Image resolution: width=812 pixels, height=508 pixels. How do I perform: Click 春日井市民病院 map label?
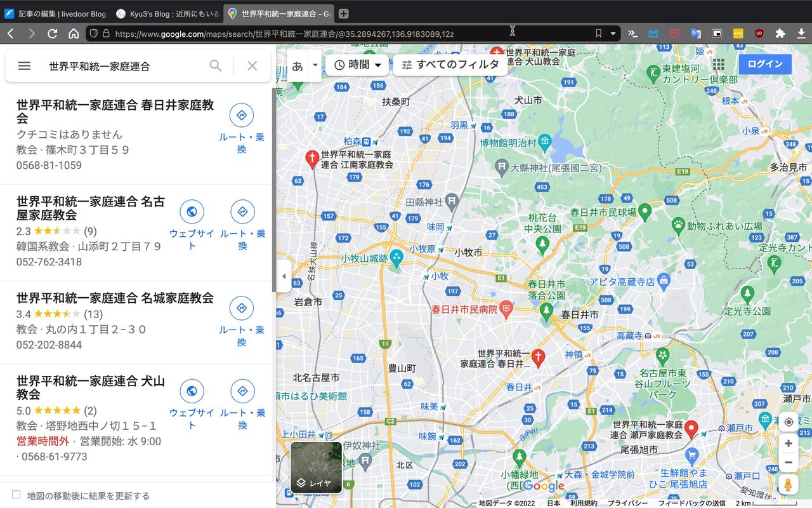[464, 310]
